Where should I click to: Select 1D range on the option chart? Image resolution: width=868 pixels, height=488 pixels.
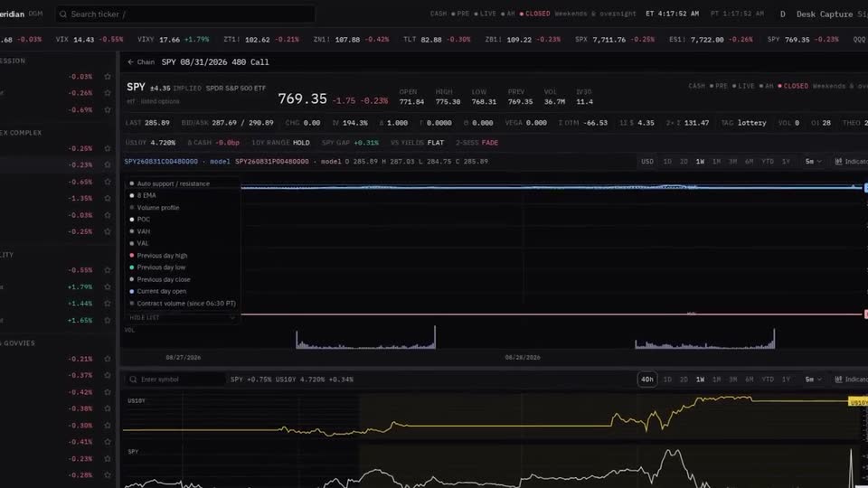667,161
